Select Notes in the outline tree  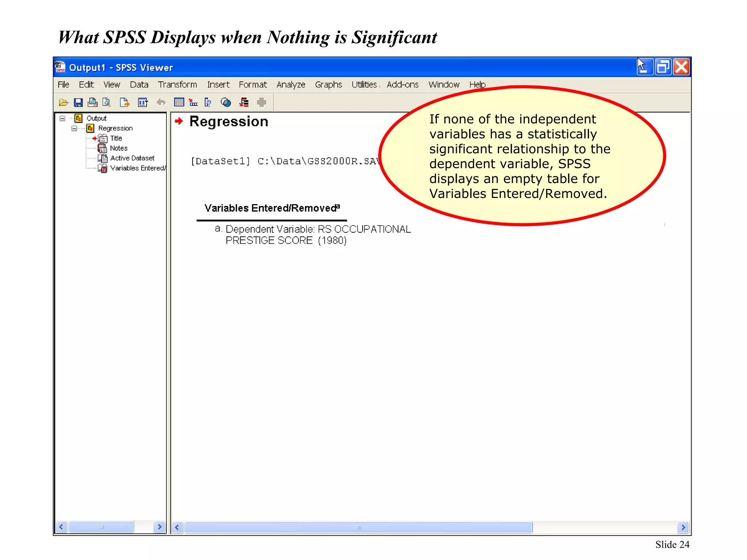119,148
